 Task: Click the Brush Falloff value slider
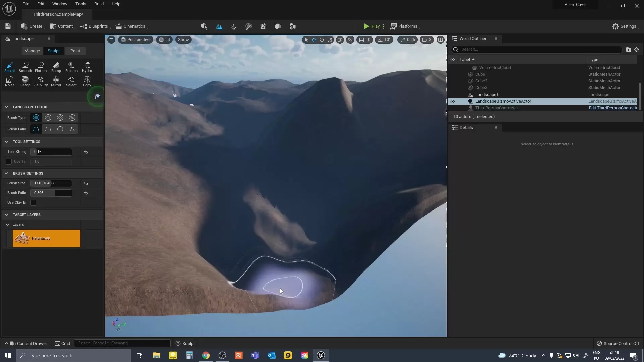[x=51, y=193]
